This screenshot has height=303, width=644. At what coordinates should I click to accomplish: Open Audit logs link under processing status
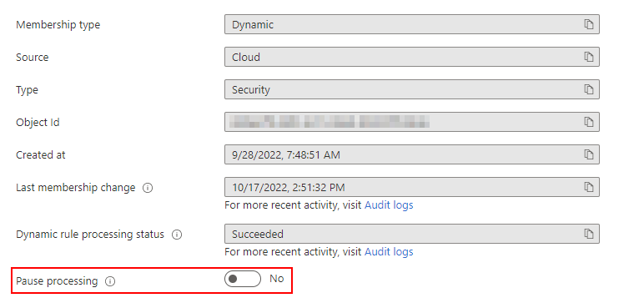389,251
